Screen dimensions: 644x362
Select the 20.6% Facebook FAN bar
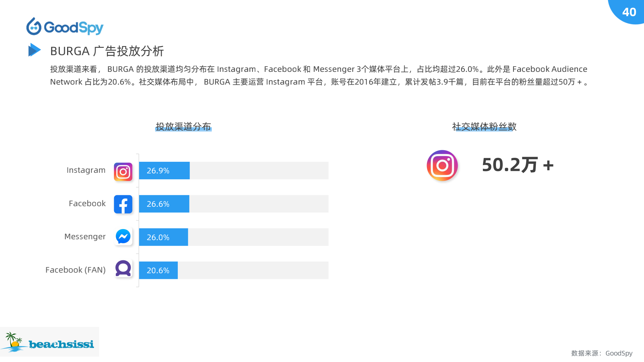tap(158, 270)
